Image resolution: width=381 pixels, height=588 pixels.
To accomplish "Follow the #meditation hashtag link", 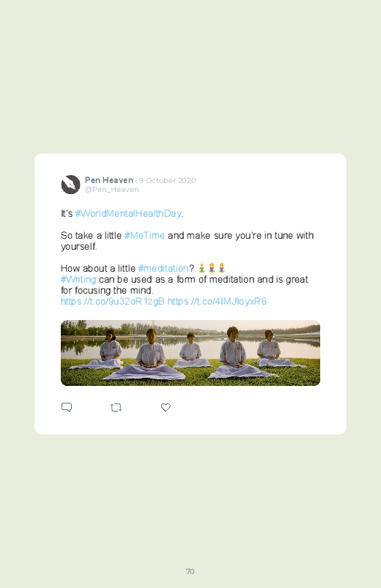I will coord(163,269).
